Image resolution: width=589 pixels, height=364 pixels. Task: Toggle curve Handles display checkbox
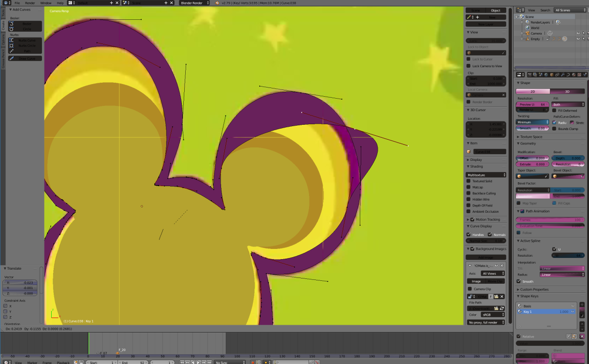tap(468, 234)
